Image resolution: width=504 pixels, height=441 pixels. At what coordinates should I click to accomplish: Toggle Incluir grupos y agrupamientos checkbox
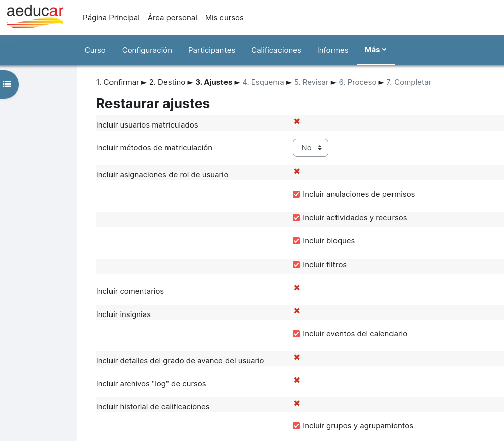(x=296, y=426)
